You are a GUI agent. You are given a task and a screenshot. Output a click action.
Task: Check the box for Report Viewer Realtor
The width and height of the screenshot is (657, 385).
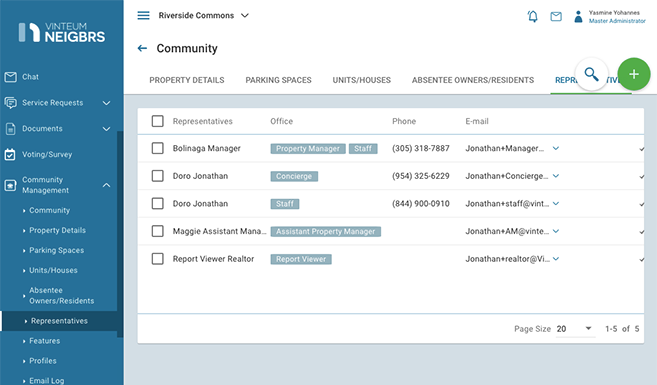click(158, 259)
